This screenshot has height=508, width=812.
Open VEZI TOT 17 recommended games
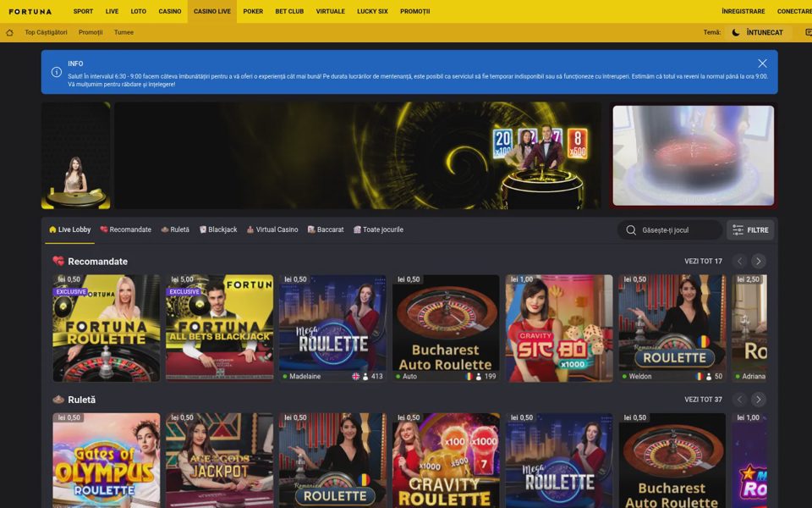703,262
